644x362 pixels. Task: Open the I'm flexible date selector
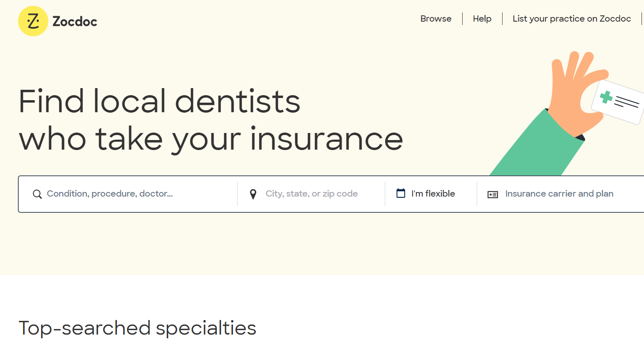coord(433,194)
